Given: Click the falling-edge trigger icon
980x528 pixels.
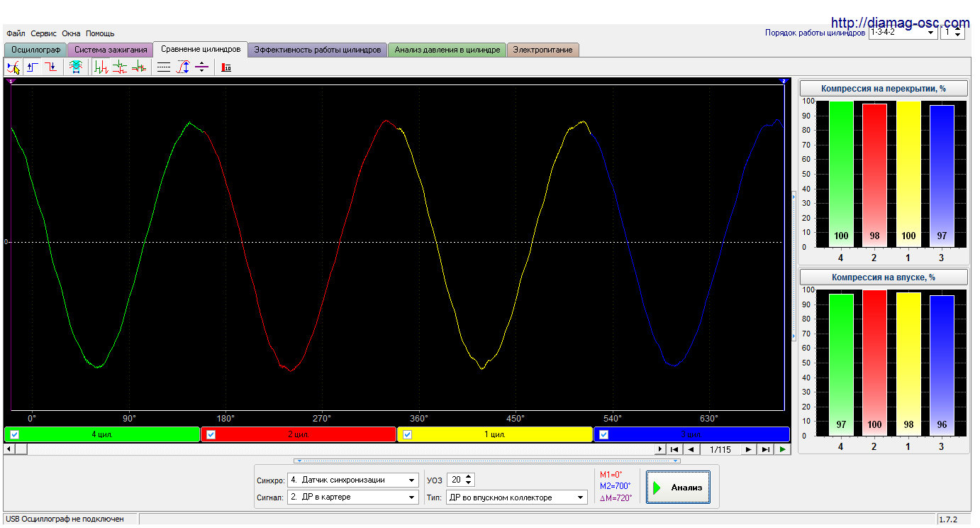Looking at the screenshot, I should [51, 67].
